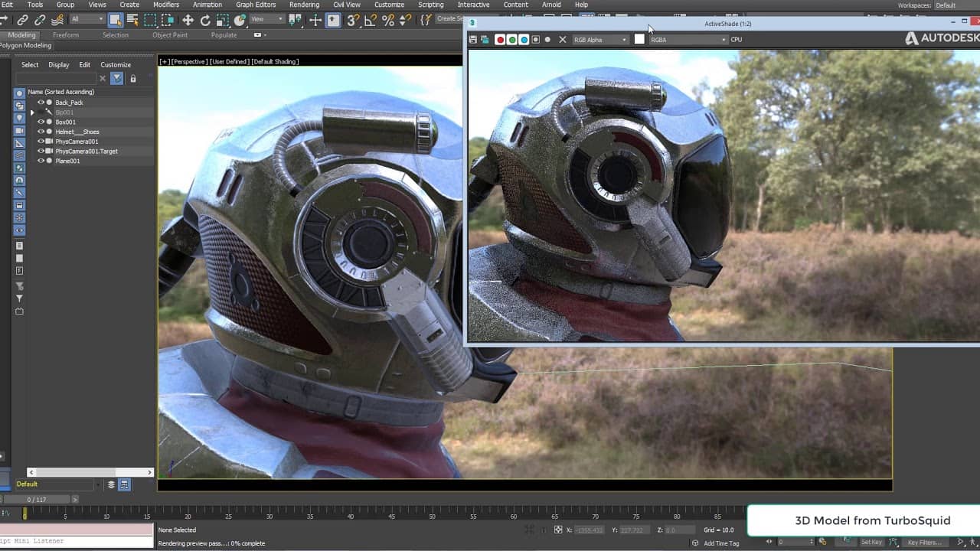Viewport: 980px width, 551px height.
Task: Click the Select by Name icon
Action: [132, 21]
